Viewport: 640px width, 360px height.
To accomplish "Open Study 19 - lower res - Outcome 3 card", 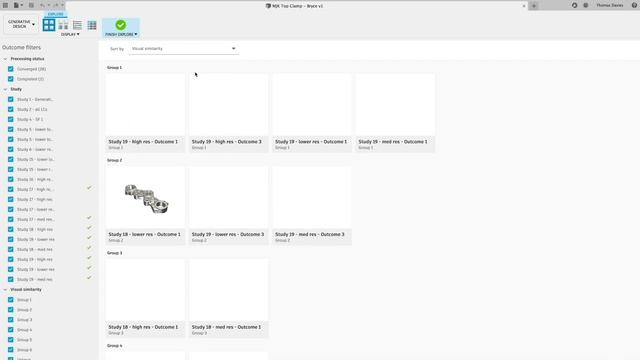I will (229, 206).
